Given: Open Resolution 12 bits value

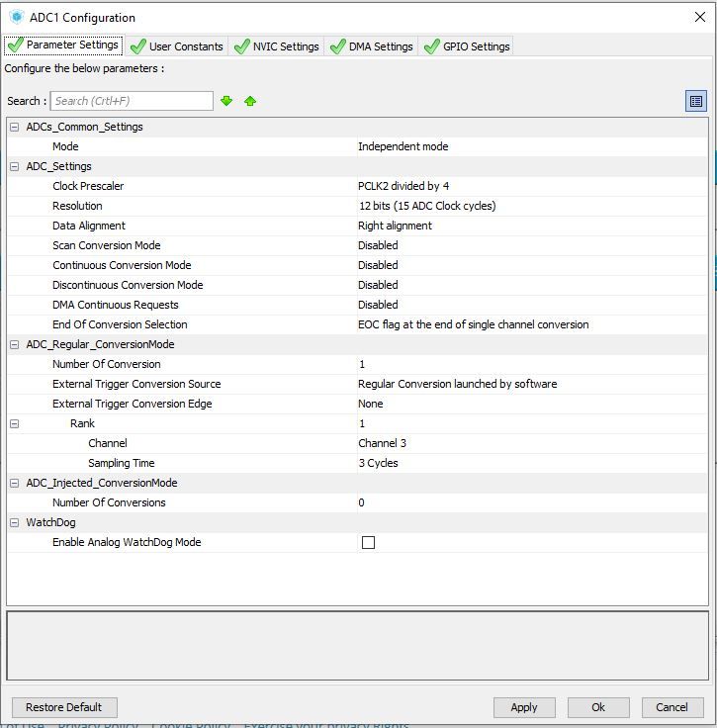Looking at the screenshot, I should point(427,206).
